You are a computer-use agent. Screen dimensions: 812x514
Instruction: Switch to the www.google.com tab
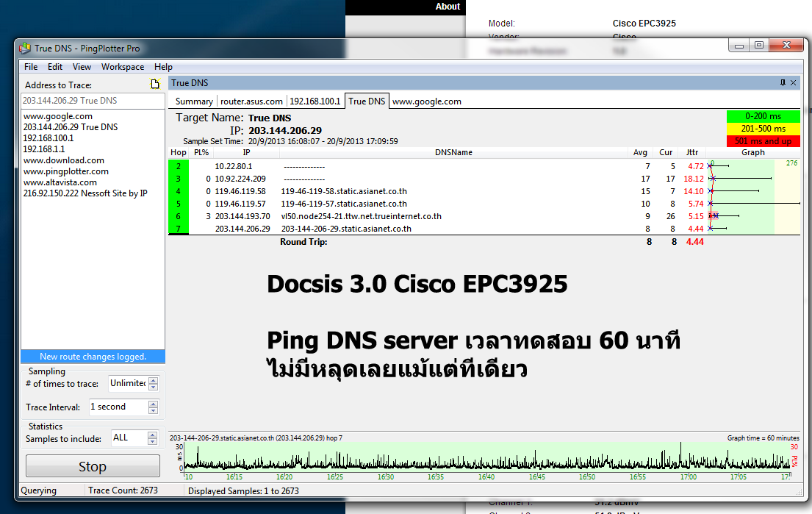point(427,101)
